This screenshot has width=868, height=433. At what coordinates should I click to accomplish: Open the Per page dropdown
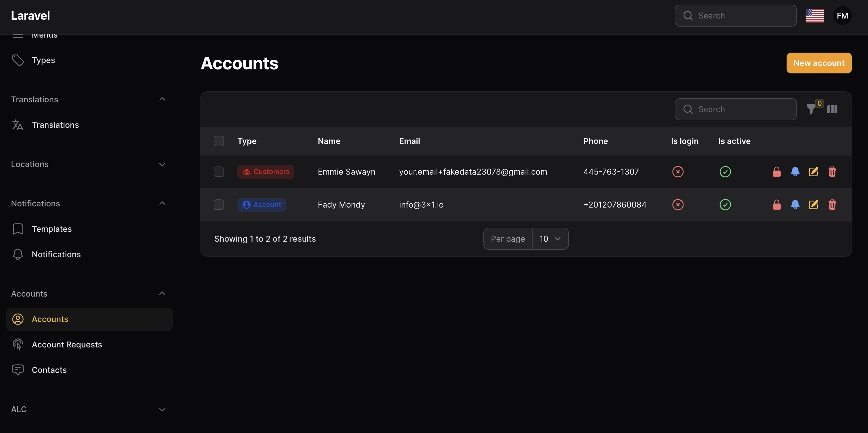pos(550,239)
